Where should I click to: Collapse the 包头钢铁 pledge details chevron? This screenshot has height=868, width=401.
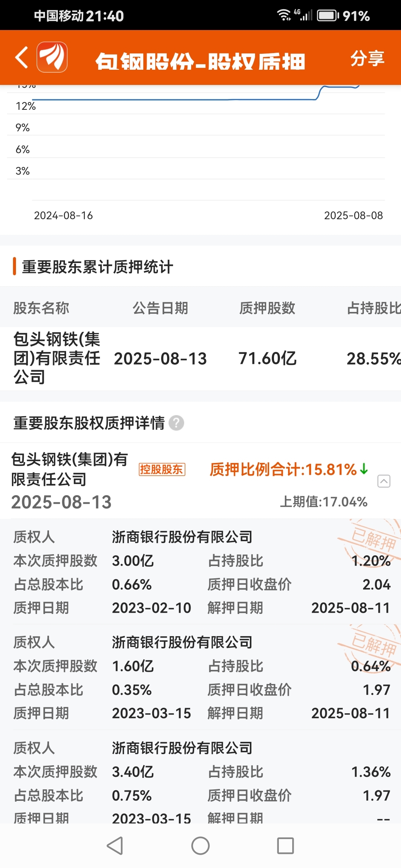point(384,481)
